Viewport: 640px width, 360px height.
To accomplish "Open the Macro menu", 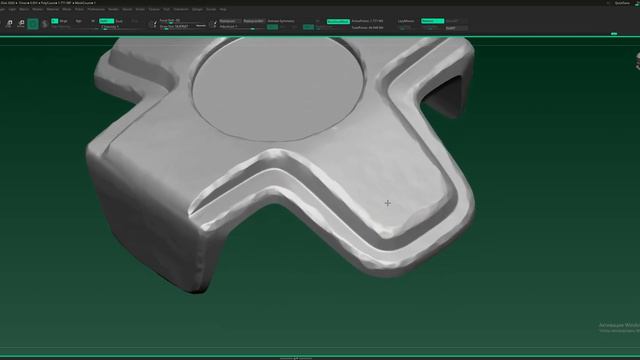I will (24, 9).
